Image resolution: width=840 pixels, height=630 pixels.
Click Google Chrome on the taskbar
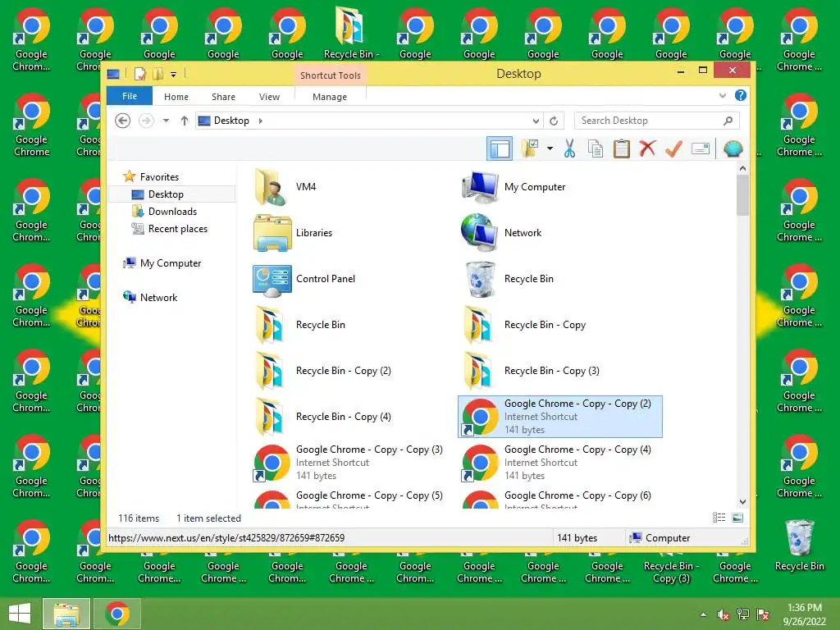(x=117, y=614)
